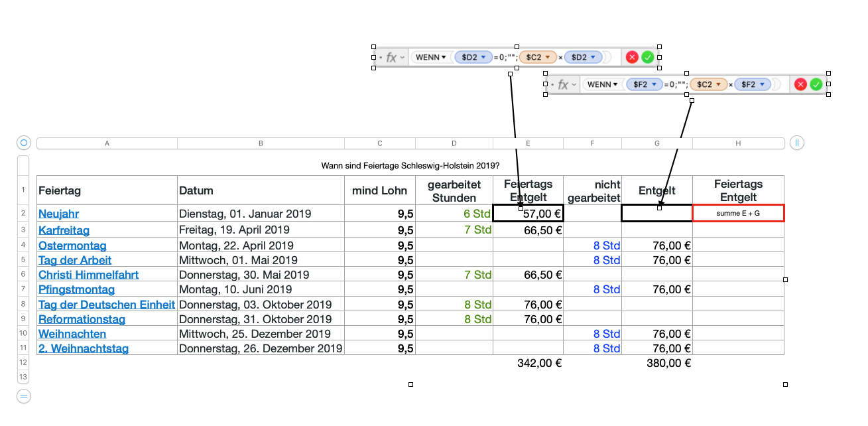
Task: Click the add-row handle below row 13
Action: [24, 397]
